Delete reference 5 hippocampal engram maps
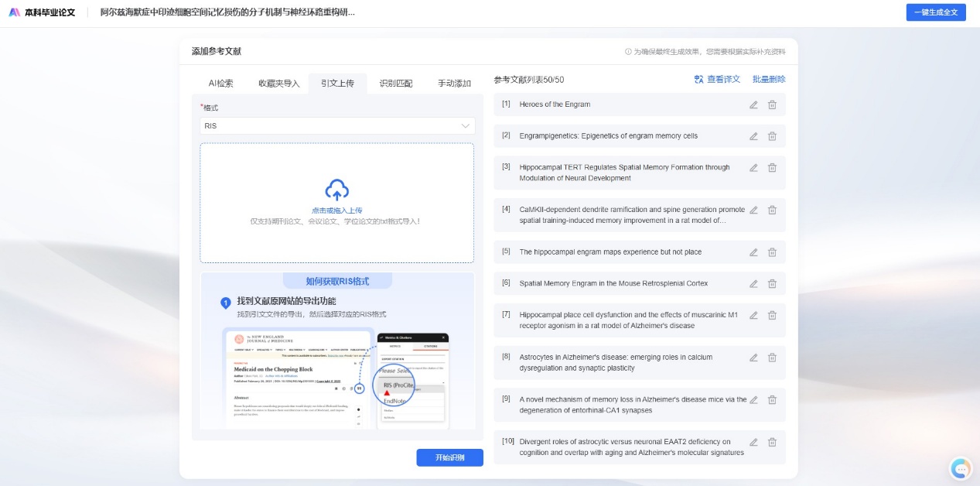 pyautogui.click(x=772, y=252)
